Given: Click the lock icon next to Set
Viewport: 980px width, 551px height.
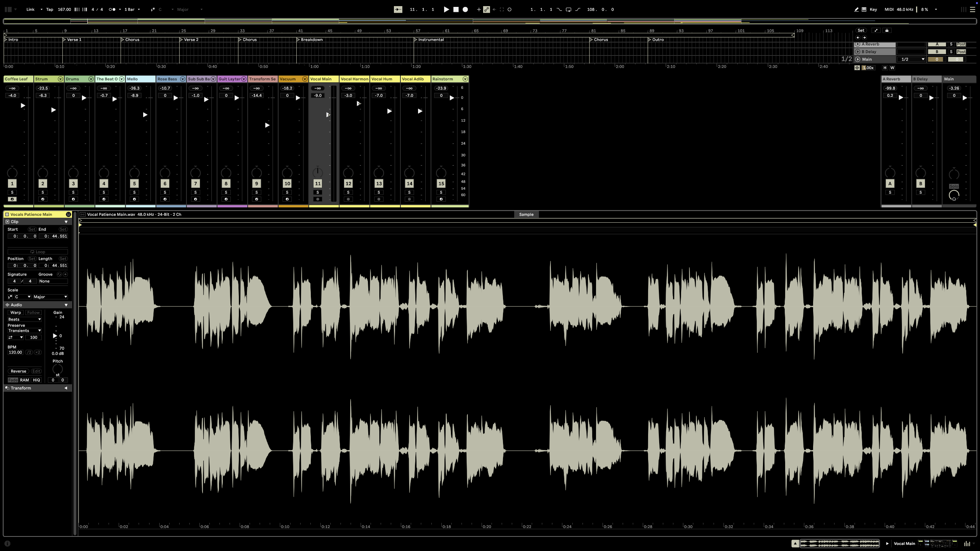Looking at the screenshot, I should pos(887,31).
